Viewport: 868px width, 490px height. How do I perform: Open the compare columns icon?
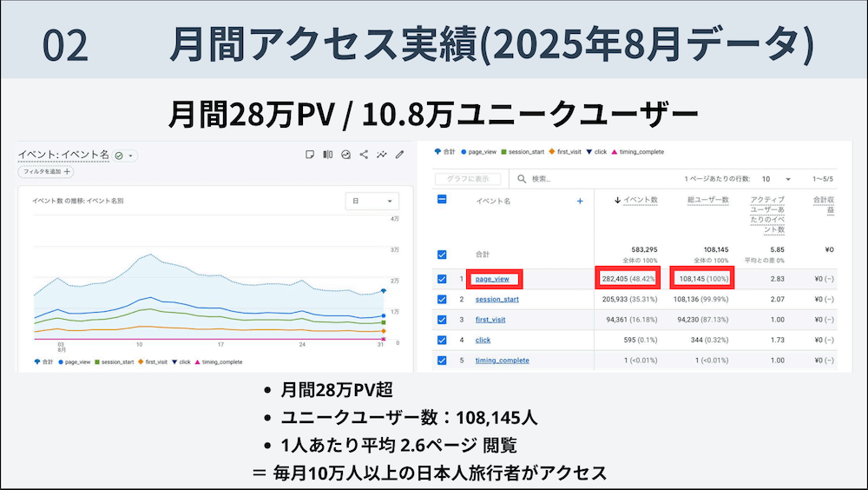(x=328, y=155)
